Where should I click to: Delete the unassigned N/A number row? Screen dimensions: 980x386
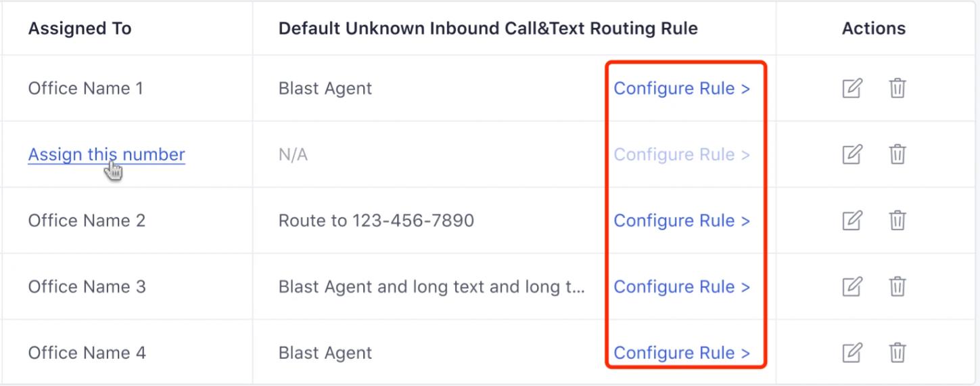tap(897, 154)
